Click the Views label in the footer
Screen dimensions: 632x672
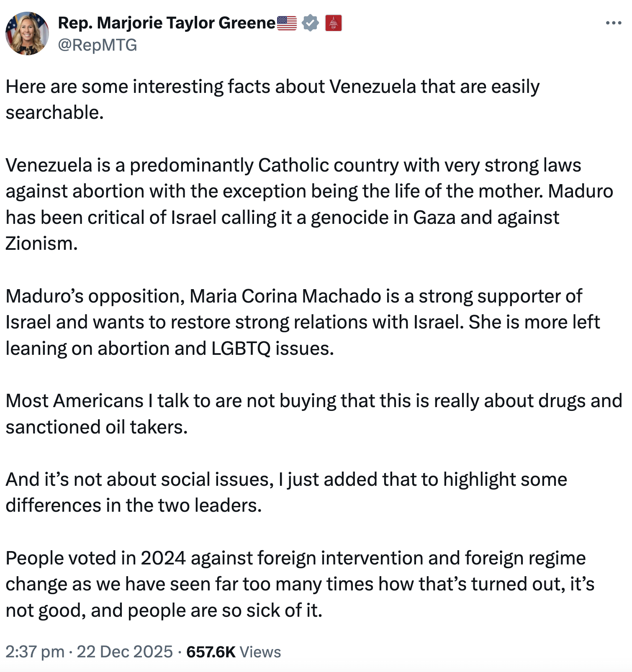tap(260, 651)
